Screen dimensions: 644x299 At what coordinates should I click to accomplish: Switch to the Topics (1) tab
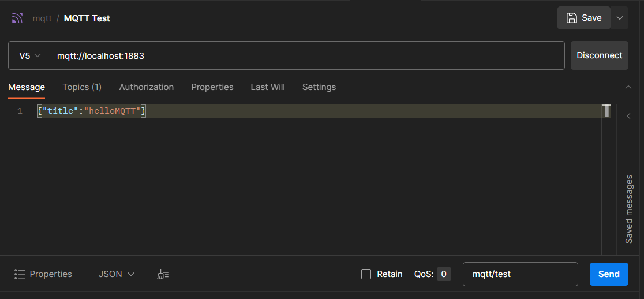(82, 87)
